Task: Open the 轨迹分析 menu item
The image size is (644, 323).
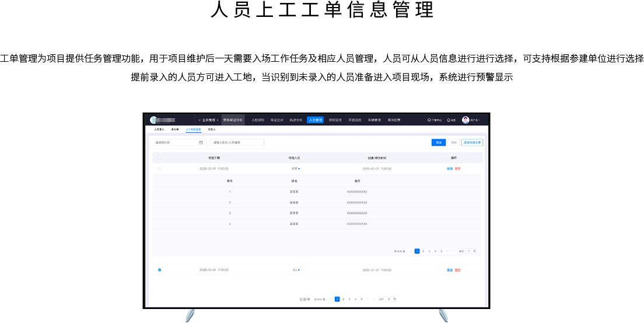Action: (296, 120)
